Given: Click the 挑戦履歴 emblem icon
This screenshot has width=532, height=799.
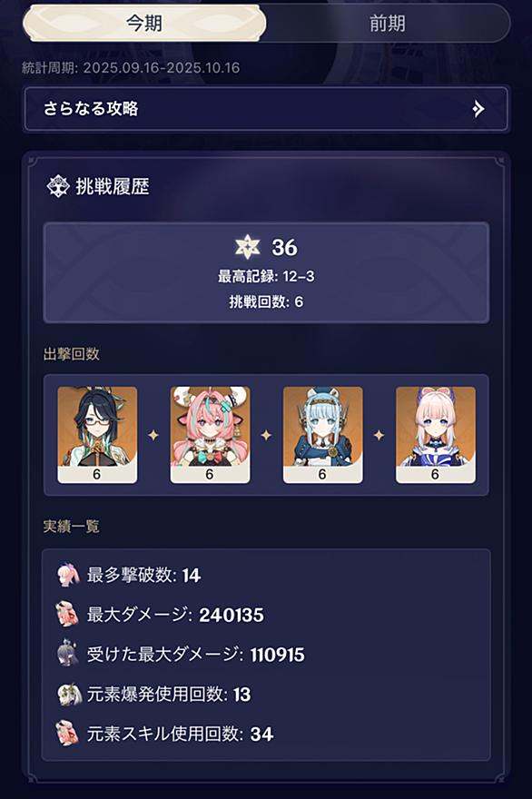Looking at the screenshot, I should pyautogui.click(x=57, y=186).
